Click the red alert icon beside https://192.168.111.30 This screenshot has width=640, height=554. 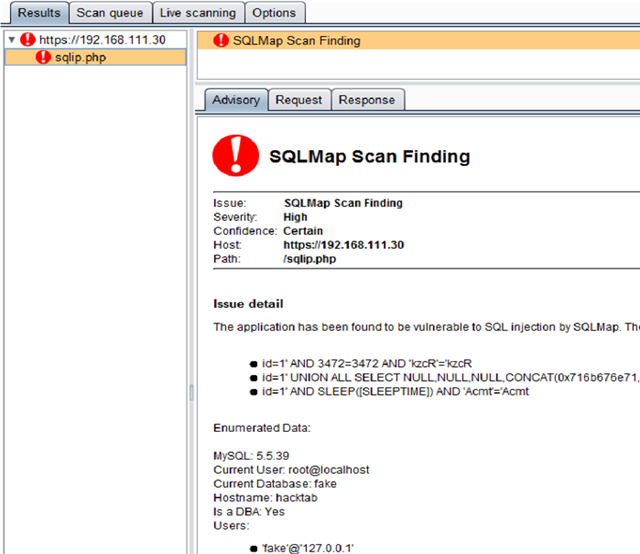point(28,40)
